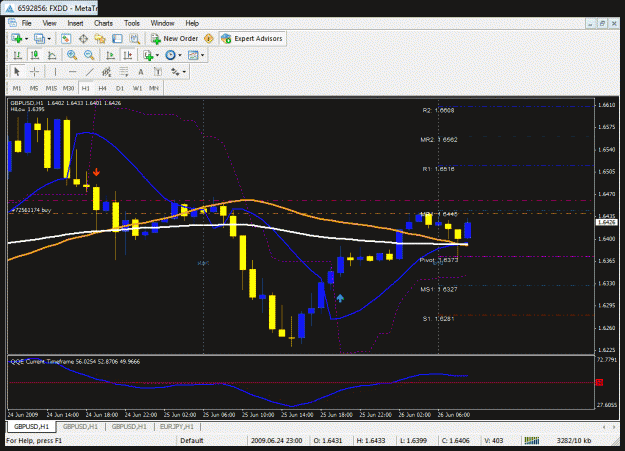Select the Crosshair tool

(34, 72)
